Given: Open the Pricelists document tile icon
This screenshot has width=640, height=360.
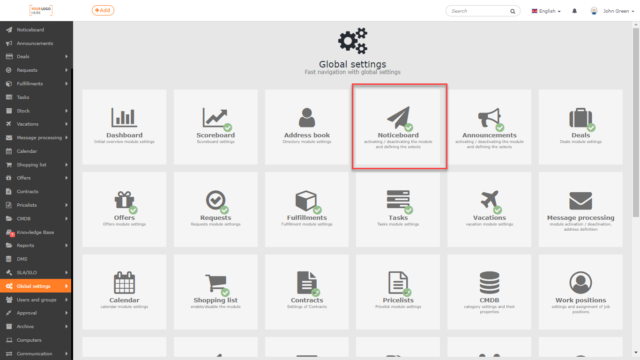Looking at the screenshot, I should pos(399,283).
